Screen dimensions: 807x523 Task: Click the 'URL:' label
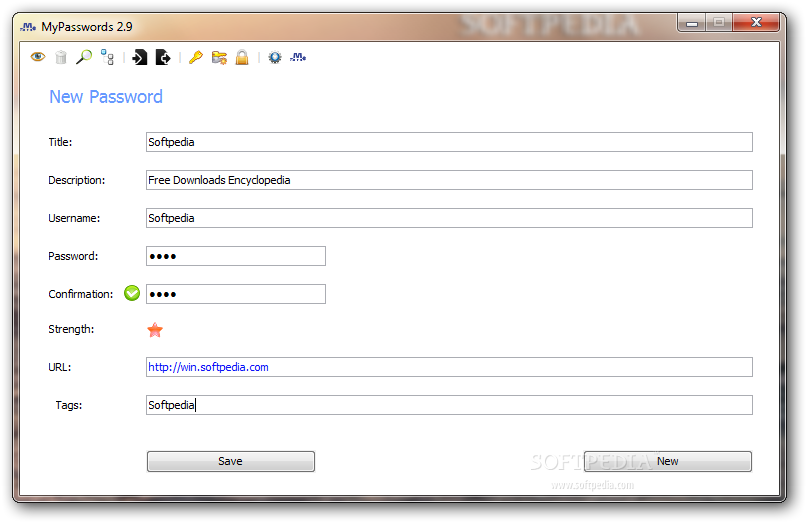click(60, 367)
